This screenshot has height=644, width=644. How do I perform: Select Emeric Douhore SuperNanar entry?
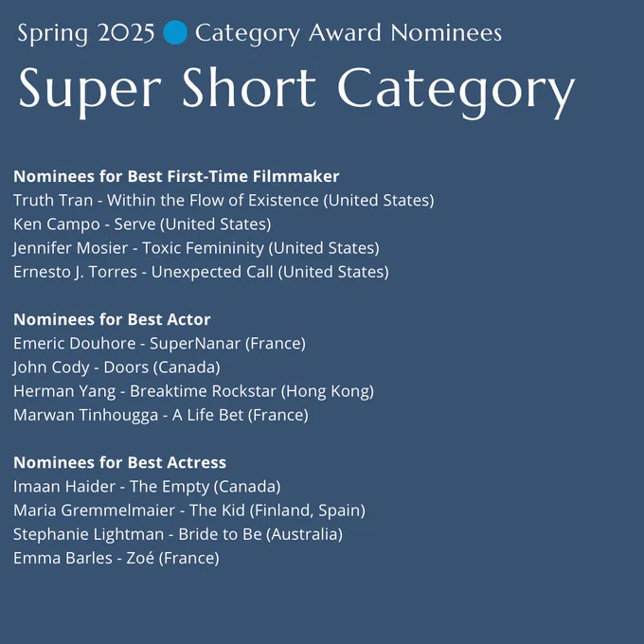point(159,344)
